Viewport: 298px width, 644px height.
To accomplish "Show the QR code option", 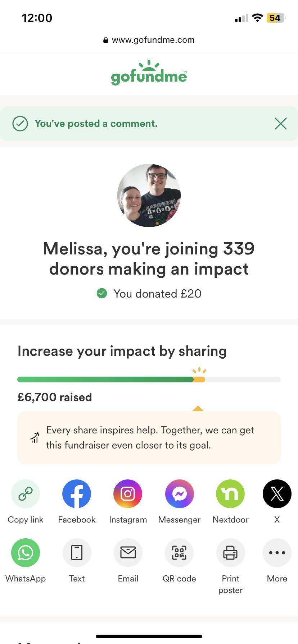I will coord(179,553).
